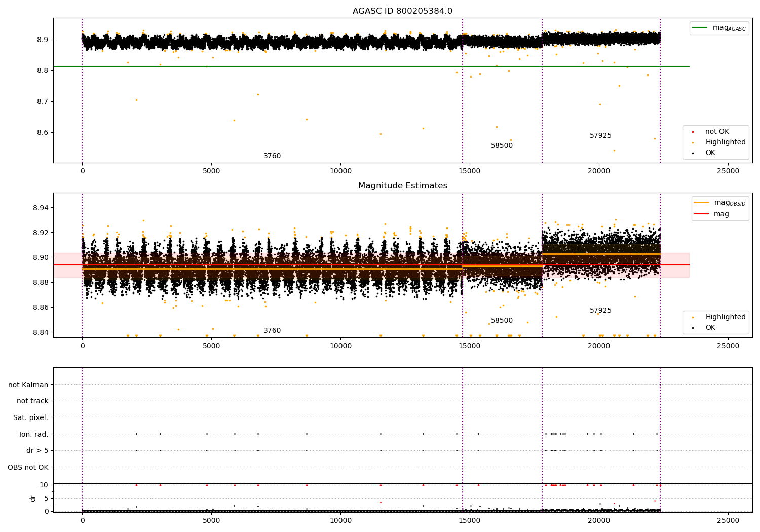The width and height of the screenshot is (760, 532).
Task: Click the 8.86 y-axis tick label
Action: tap(41, 307)
